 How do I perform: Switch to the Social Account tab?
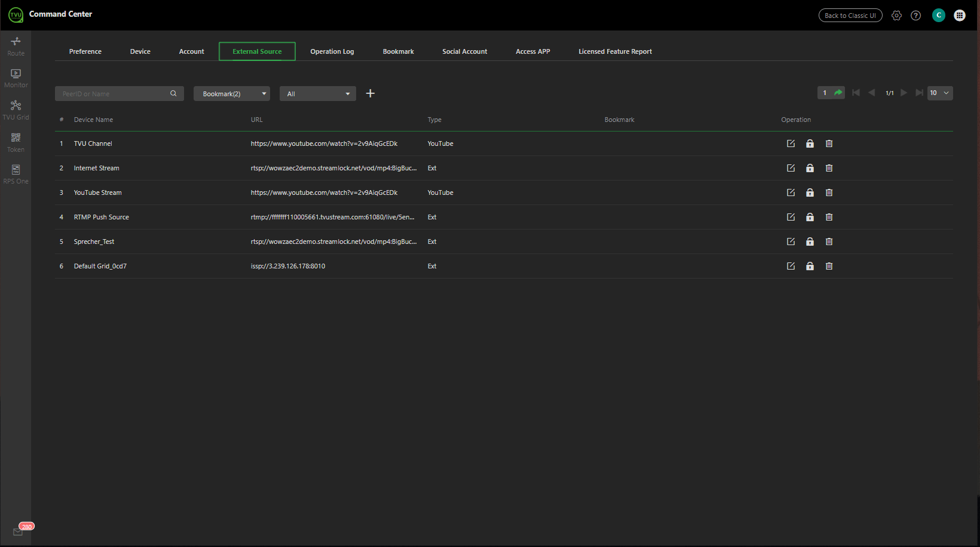tap(465, 51)
